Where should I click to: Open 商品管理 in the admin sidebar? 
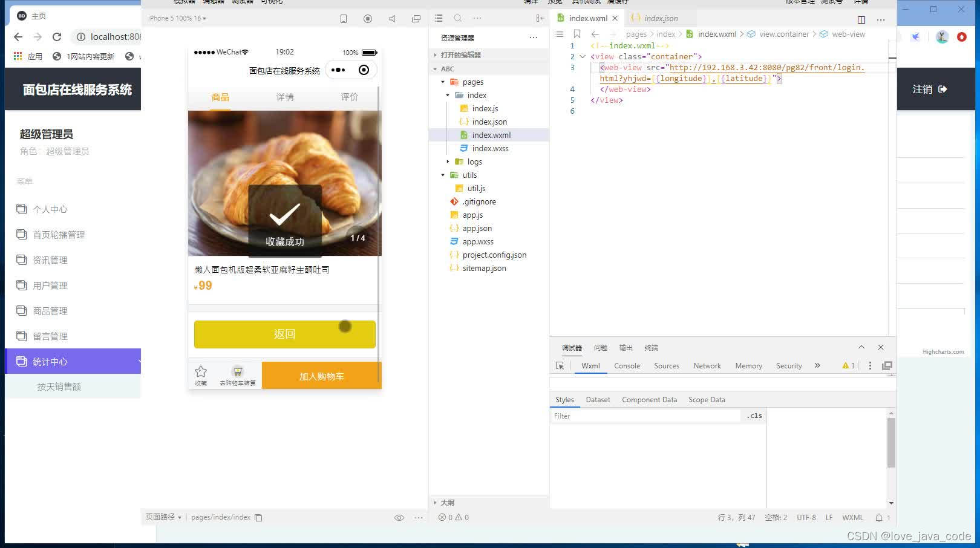50,311
